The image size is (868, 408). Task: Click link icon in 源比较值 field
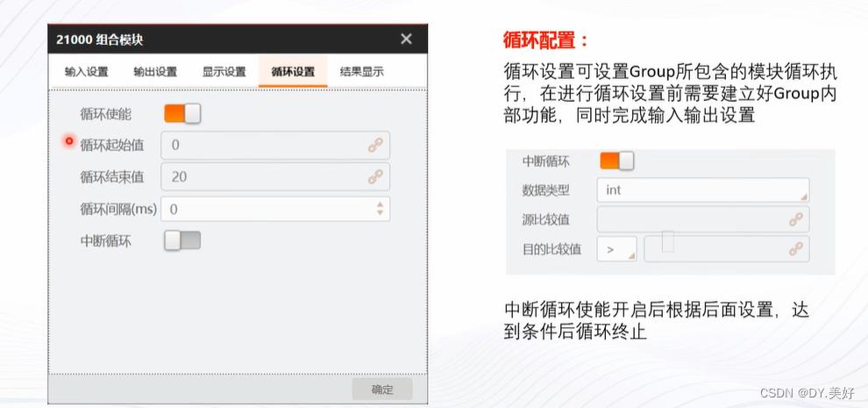pyautogui.click(x=795, y=220)
